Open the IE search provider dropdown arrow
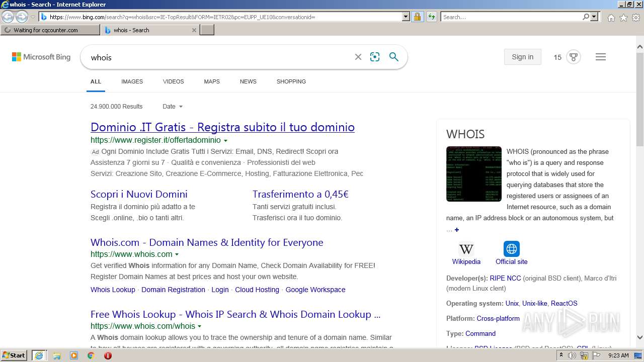The height and width of the screenshot is (362, 644). pos(595,17)
